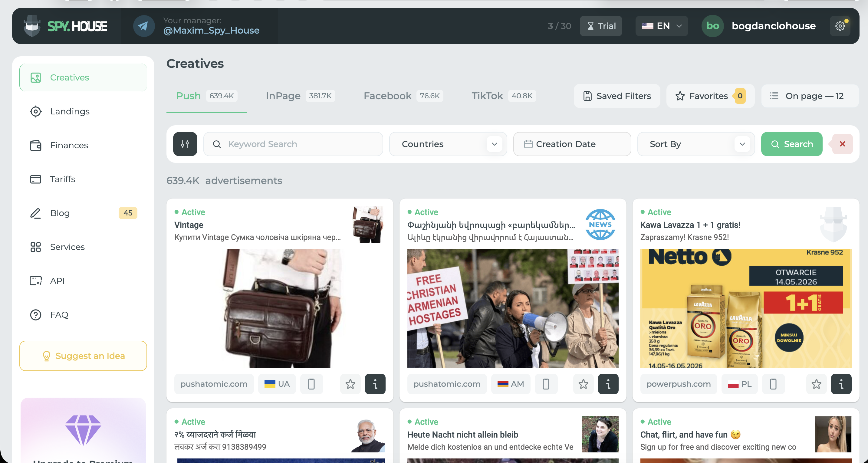Focus the Keyword Search input field
The image size is (868, 463).
point(293,144)
